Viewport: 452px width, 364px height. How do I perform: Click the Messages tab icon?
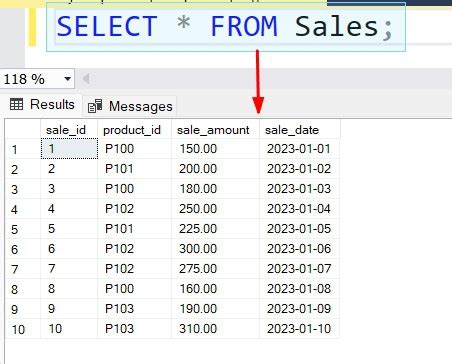coord(95,106)
